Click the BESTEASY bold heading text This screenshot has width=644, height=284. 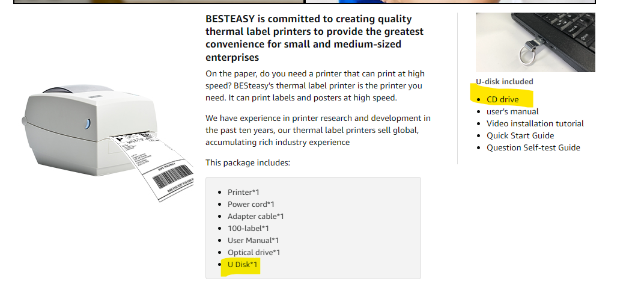click(314, 38)
